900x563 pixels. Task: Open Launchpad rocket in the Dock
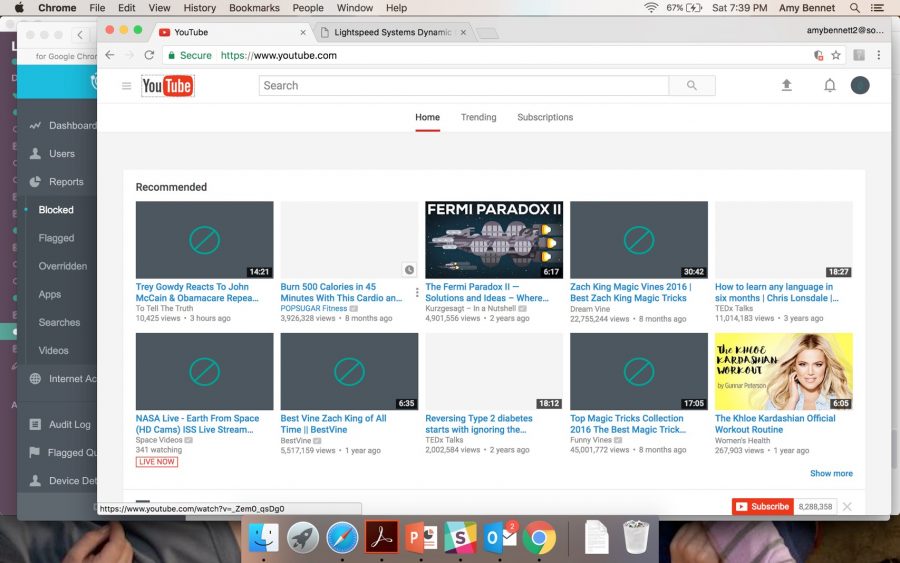point(302,538)
